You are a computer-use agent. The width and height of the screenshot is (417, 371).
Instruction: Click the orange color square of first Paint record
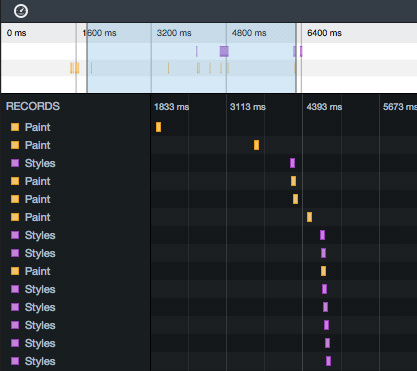[15, 127]
